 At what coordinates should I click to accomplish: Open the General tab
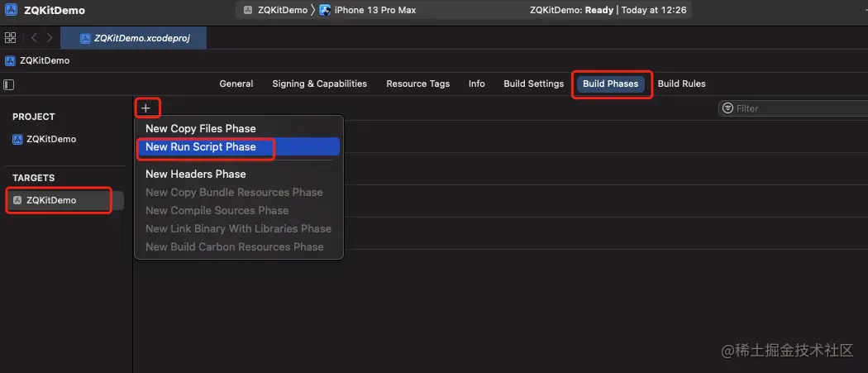pos(236,84)
